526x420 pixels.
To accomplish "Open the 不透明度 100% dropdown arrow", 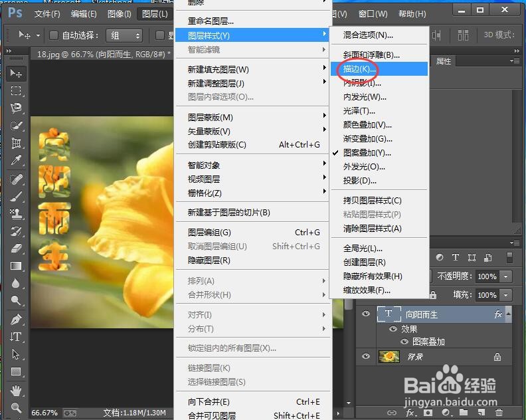I will click(505, 276).
